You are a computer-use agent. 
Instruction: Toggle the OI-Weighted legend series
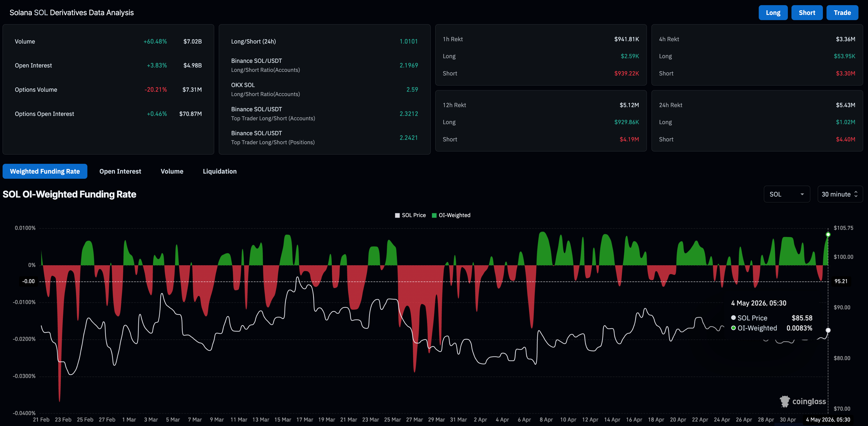[451, 215]
